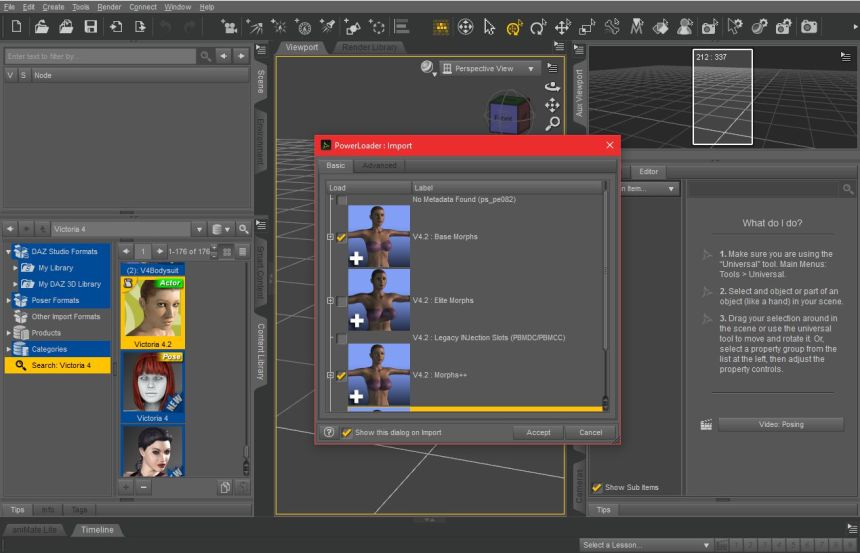Click the viewport zoom magnifier icon

point(552,124)
